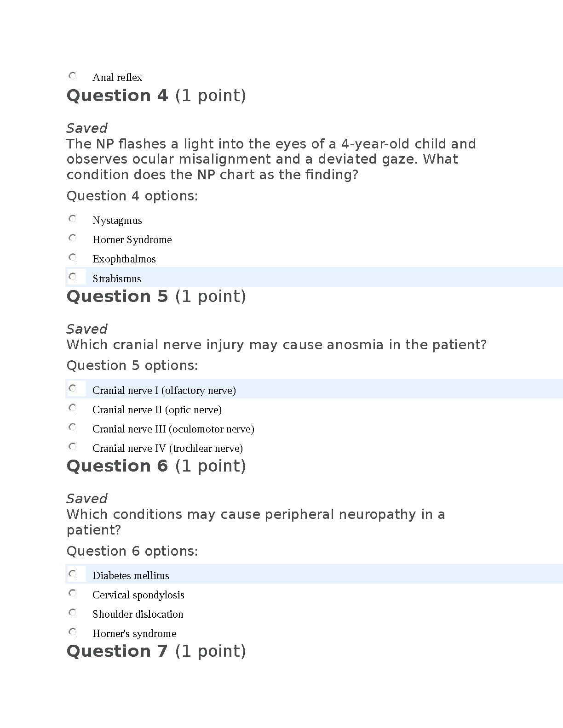
Task: Select the Anal reflex radio button
Action: point(73,76)
